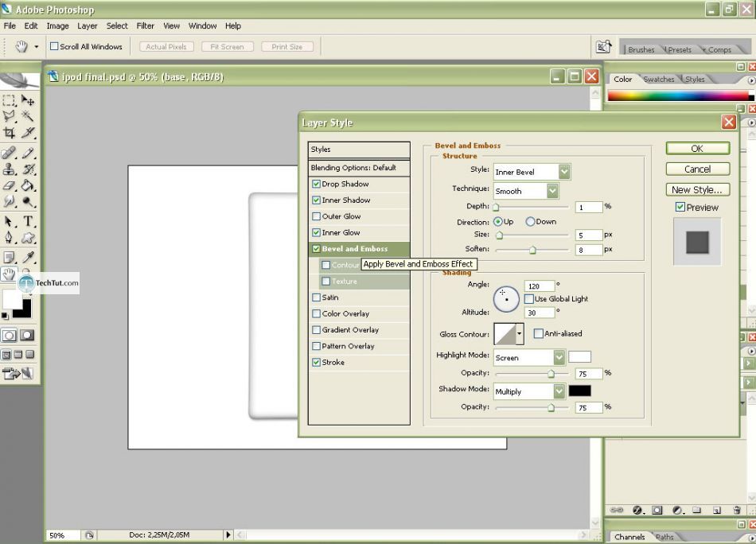Click the trash icon in layers panel
The image size is (756, 544).
(736, 510)
